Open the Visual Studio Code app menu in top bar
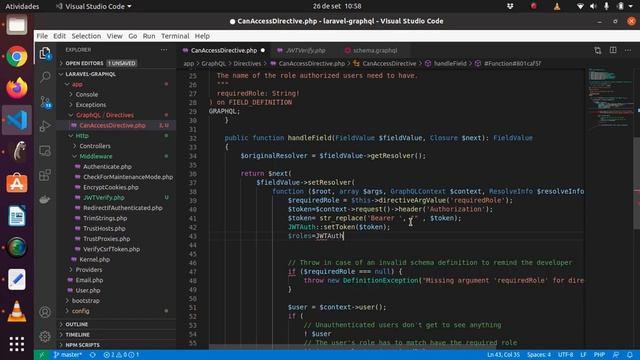The height and width of the screenshot is (360, 640). [x=94, y=6]
